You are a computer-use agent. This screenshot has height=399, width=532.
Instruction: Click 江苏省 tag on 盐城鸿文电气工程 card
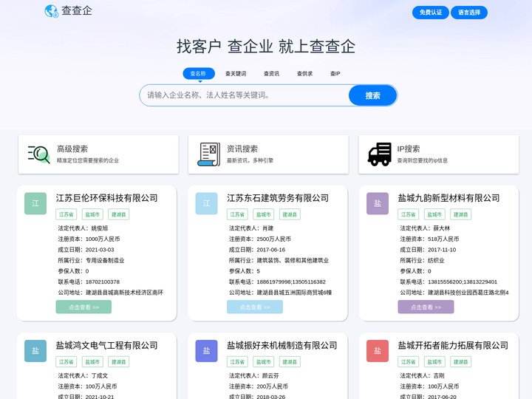point(66,362)
